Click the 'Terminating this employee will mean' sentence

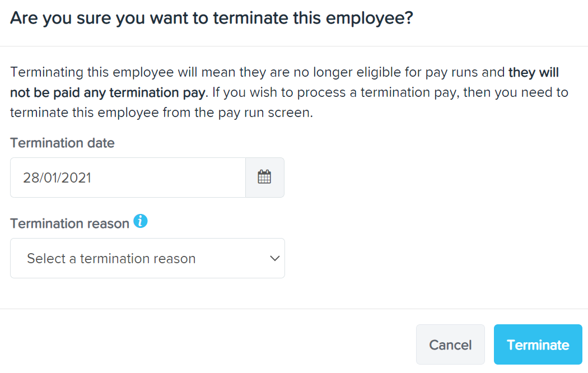click(x=123, y=72)
